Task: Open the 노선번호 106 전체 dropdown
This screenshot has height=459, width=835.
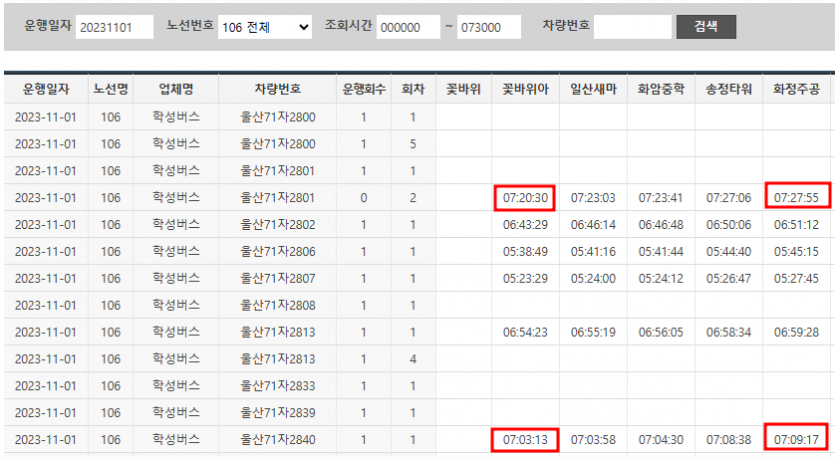Action: [265, 27]
